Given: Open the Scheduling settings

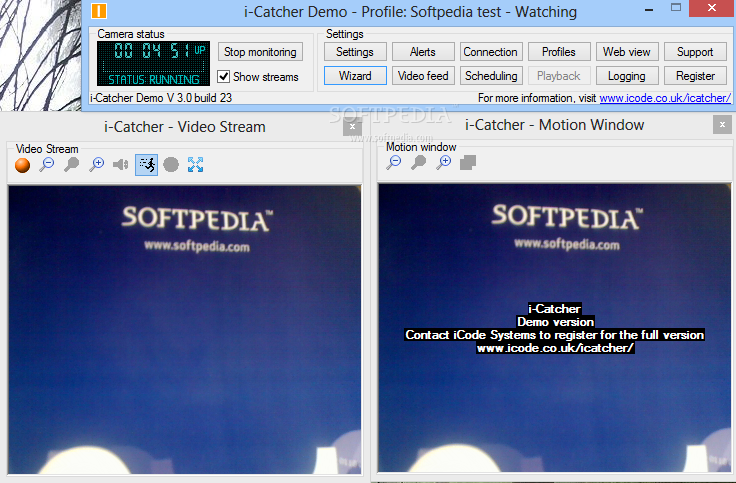Looking at the screenshot, I should [x=491, y=76].
